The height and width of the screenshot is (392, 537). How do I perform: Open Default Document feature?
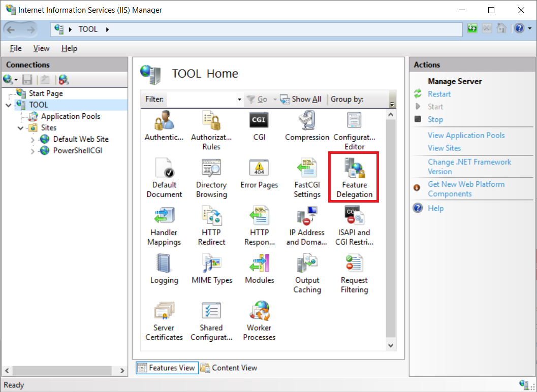(164, 178)
